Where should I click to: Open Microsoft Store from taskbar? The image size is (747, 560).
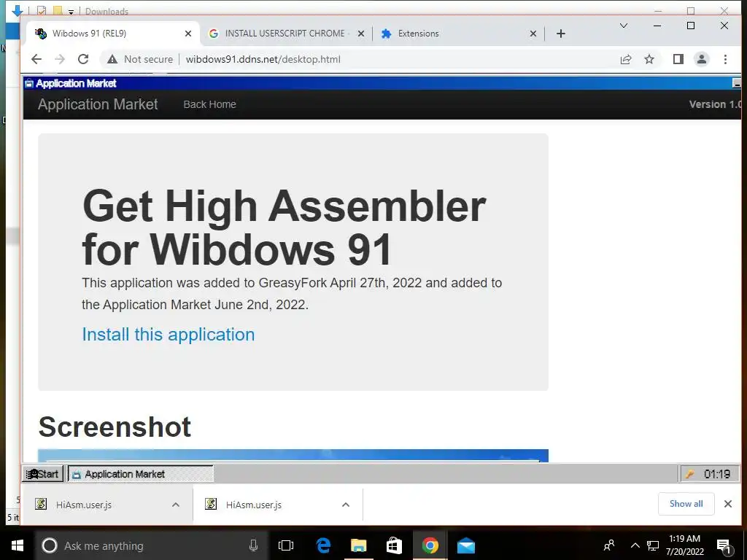394,545
